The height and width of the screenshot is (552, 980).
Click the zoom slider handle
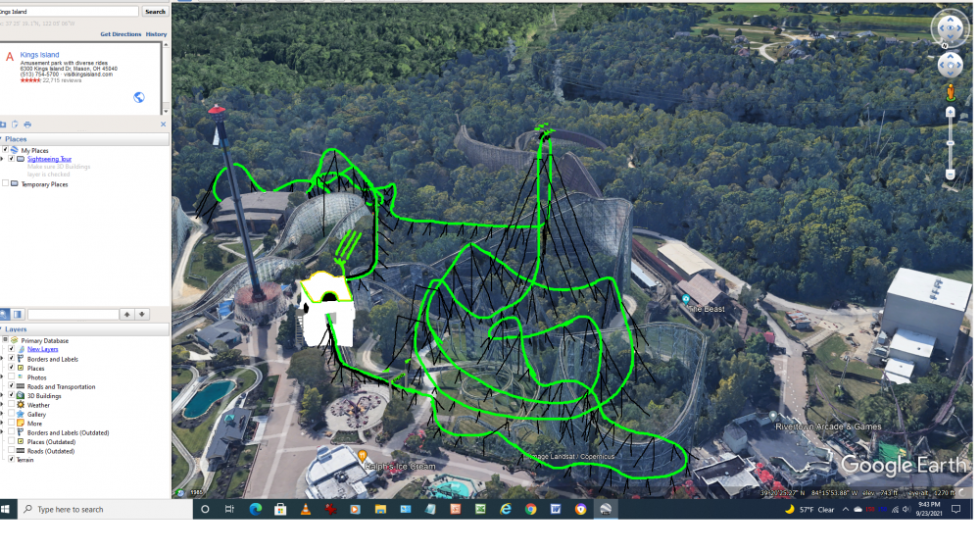950,143
